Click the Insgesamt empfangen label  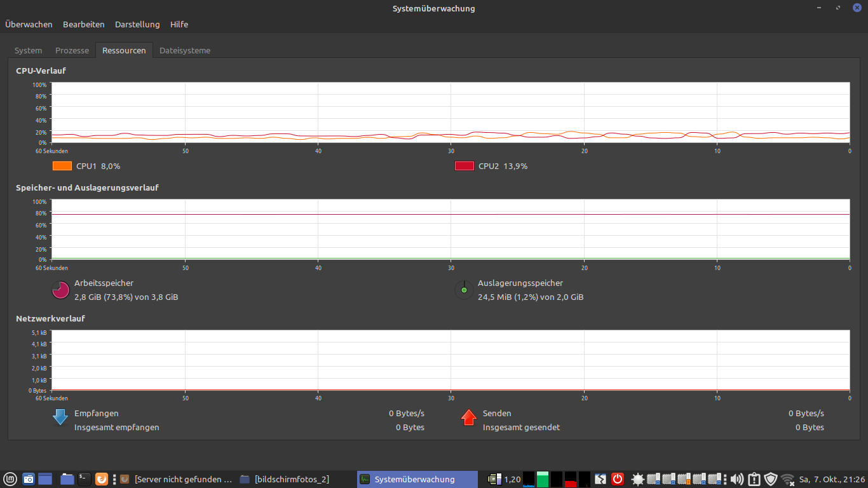tap(117, 427)
